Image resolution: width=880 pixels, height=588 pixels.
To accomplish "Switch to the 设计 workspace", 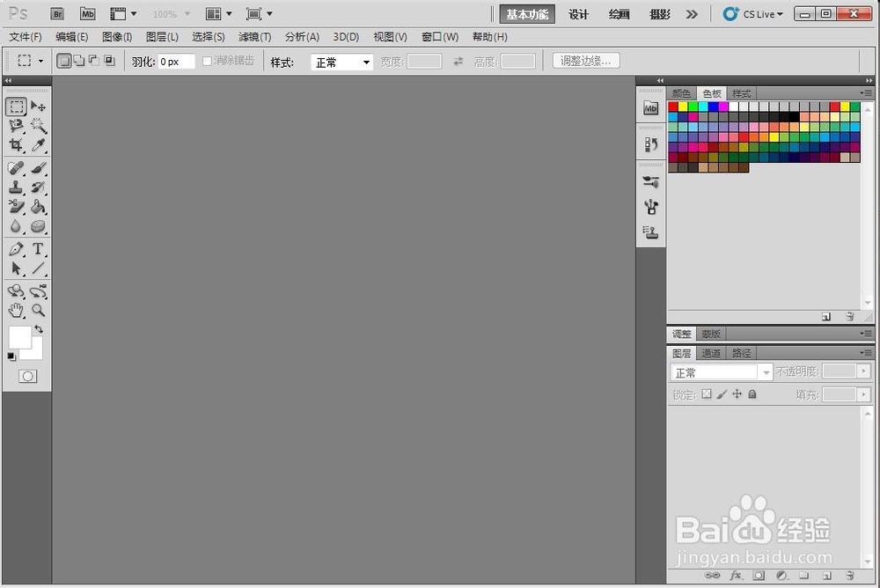I will (579, 14).
